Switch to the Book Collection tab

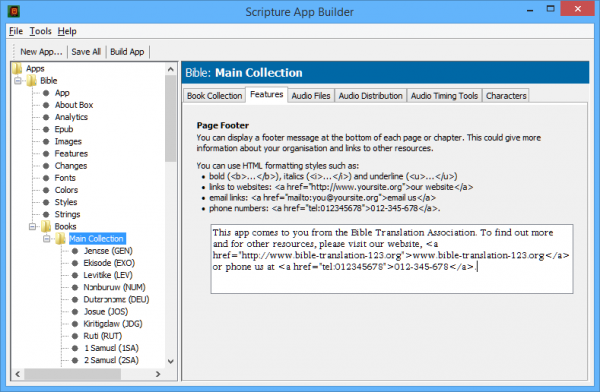[214, 96]
